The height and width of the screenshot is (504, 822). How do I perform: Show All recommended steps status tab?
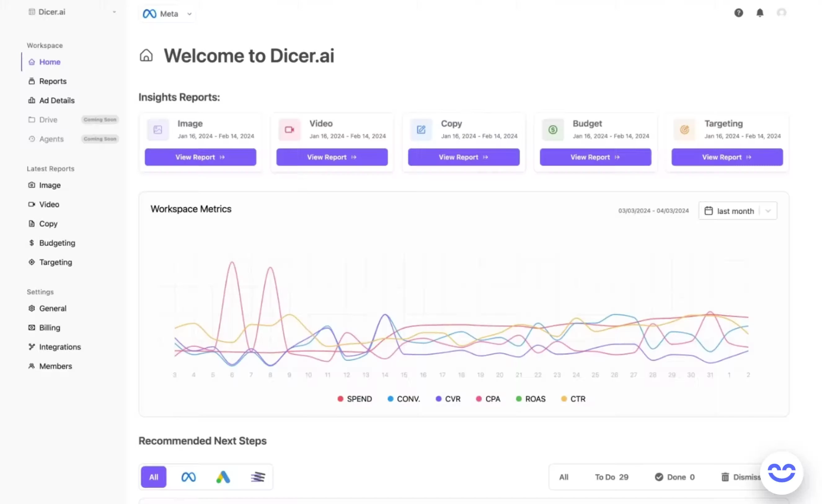564,477
